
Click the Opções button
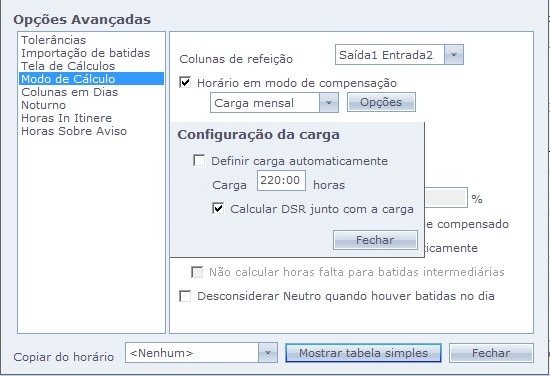coord(381,102)
